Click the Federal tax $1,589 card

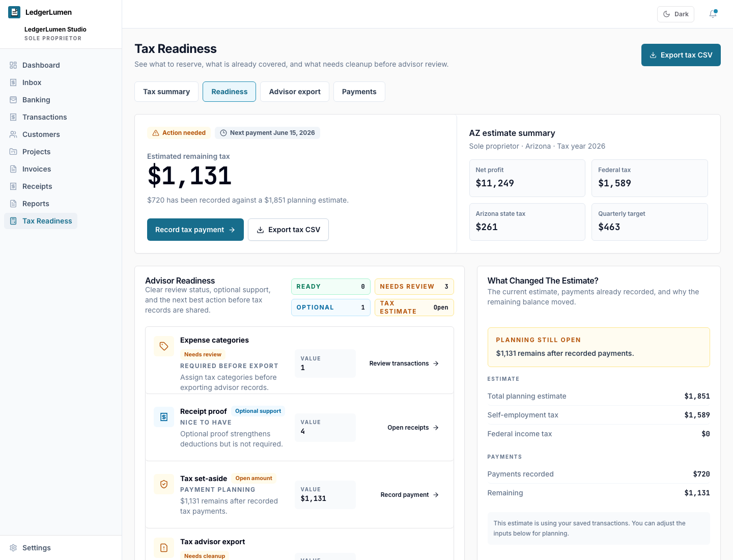click(x=650, y=178)
